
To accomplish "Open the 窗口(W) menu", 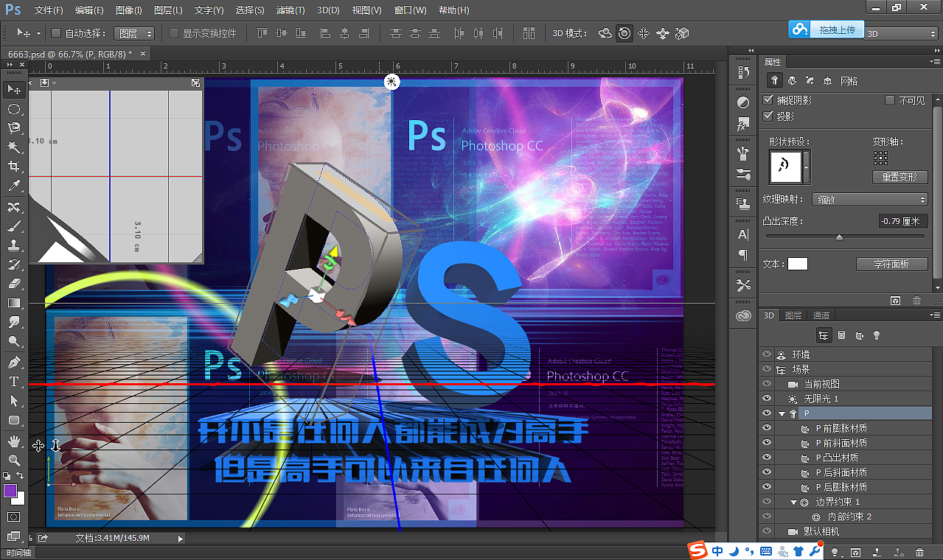I will click(x=410, y=10).
